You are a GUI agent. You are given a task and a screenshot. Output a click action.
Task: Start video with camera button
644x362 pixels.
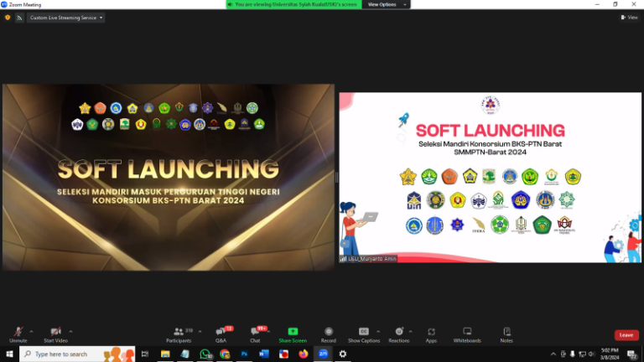coord(55,334)
